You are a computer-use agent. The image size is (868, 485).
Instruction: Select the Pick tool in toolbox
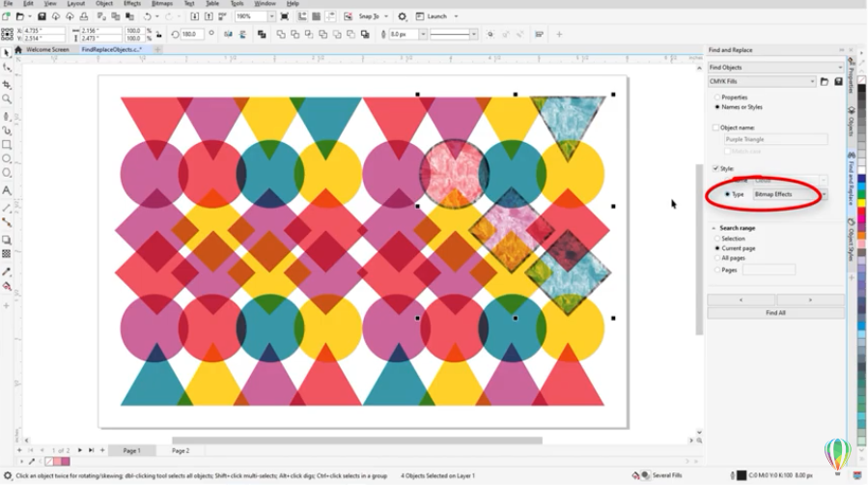(x=7, y=51)
